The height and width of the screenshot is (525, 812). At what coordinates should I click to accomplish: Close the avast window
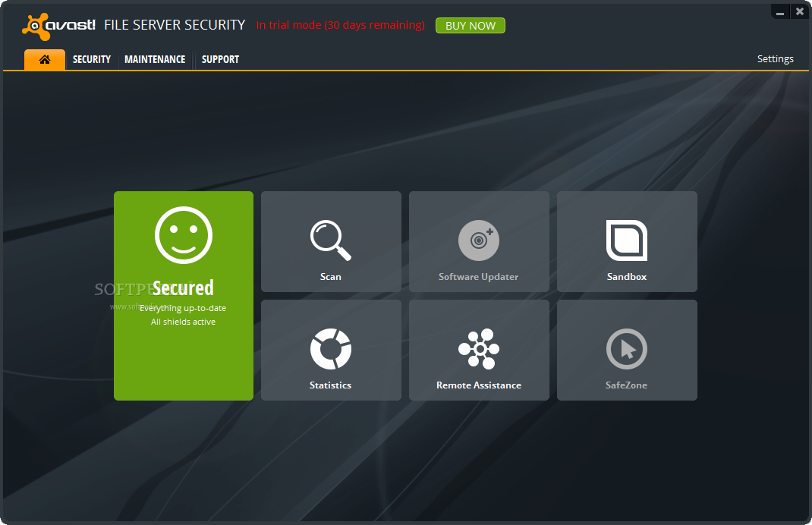point(800,11)
